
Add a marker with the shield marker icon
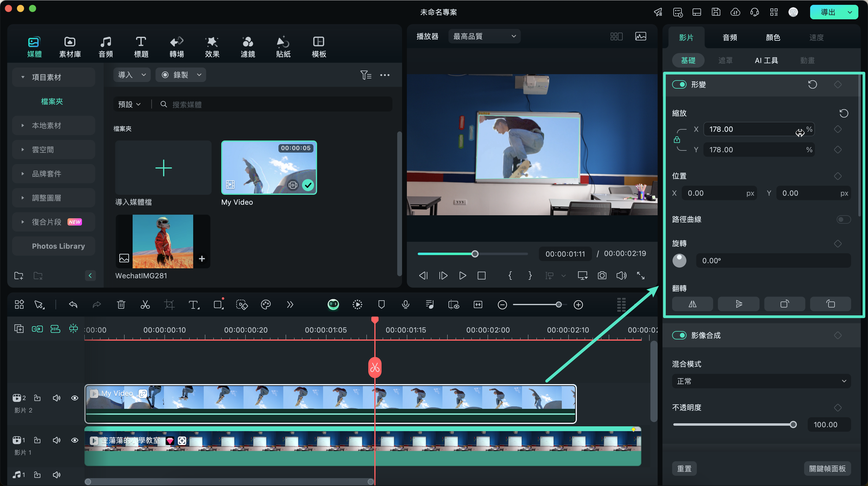382,305
